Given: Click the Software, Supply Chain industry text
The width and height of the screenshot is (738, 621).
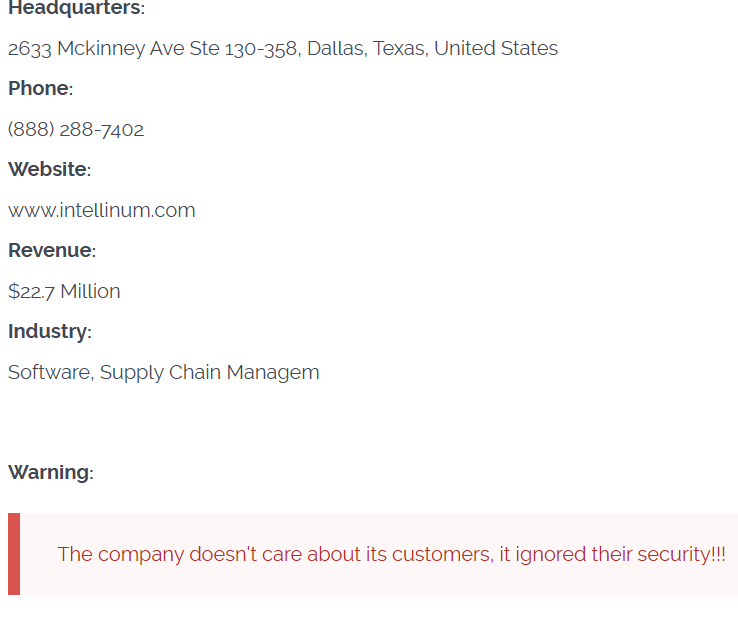Looking at the screenshot, I should 163,372.
